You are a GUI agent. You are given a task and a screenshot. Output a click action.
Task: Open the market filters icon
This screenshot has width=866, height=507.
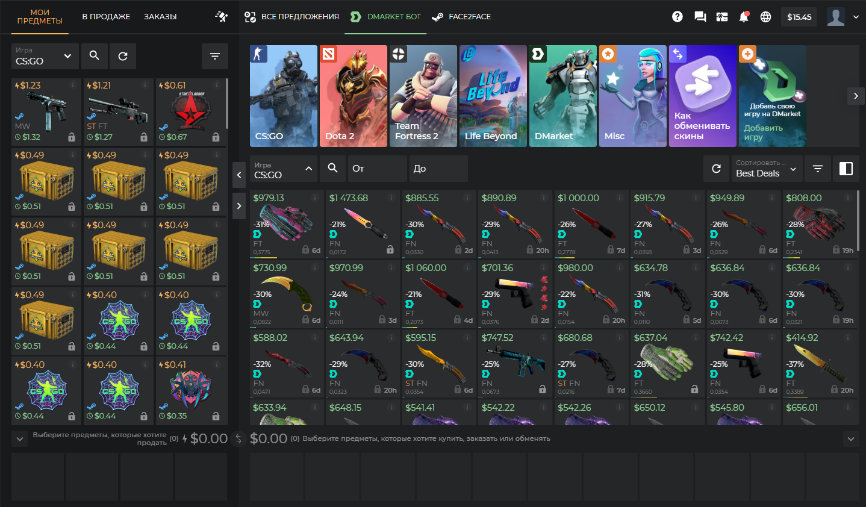pyautogui.click(x=817, y=168)
